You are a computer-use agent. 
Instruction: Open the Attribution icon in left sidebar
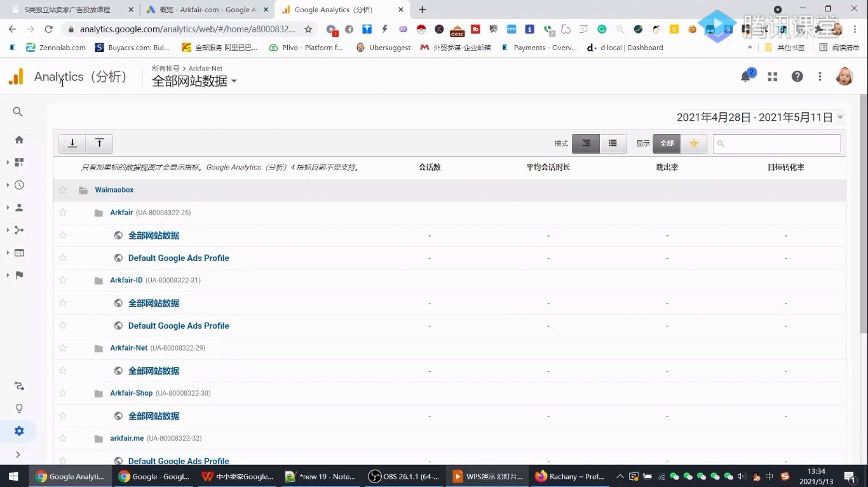click(x=18, y=385)
